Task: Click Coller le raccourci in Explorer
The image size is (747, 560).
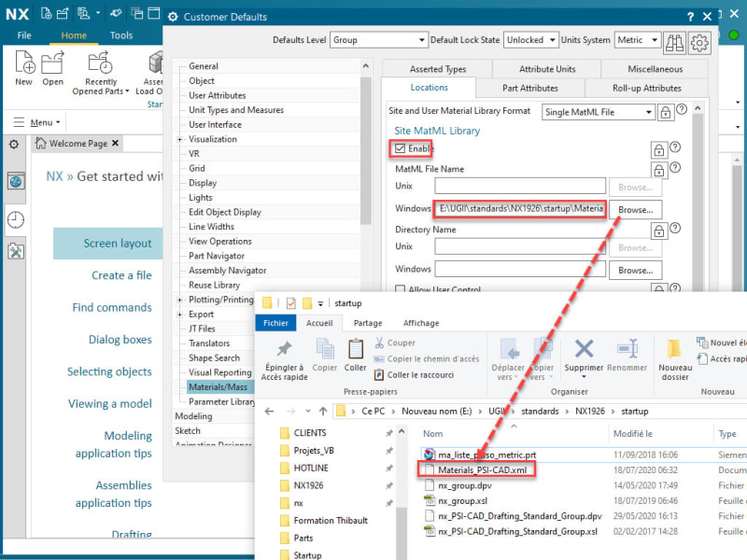Action: (x=414, y=375)
